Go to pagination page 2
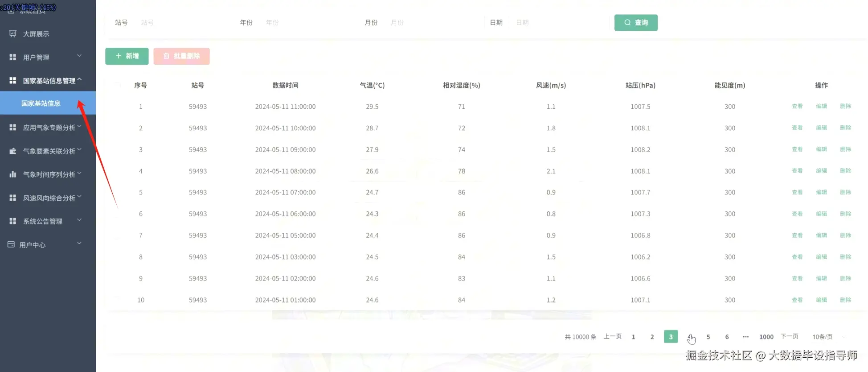This screenshot has width=868, height=372. pos(652,337)
